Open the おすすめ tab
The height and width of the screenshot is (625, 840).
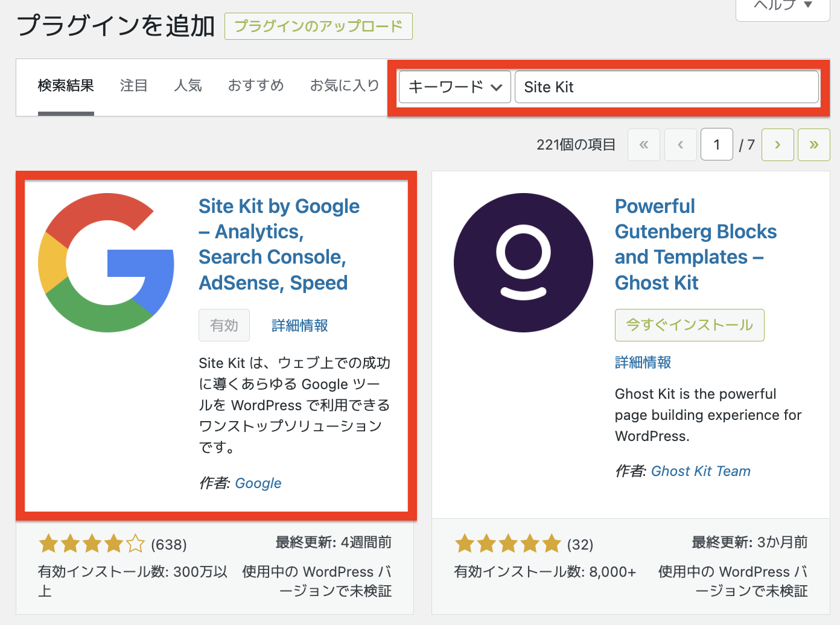click(256, 86)
